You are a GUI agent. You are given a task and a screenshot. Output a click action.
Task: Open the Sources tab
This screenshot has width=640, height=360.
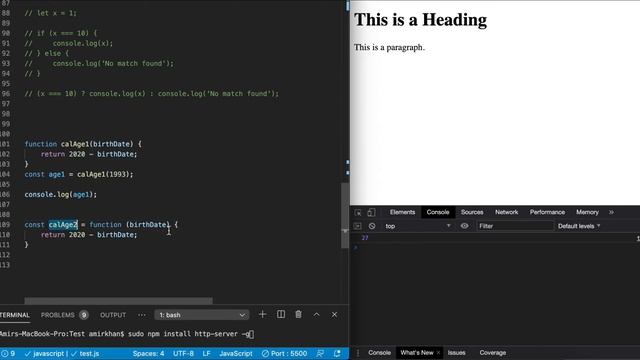472,212
